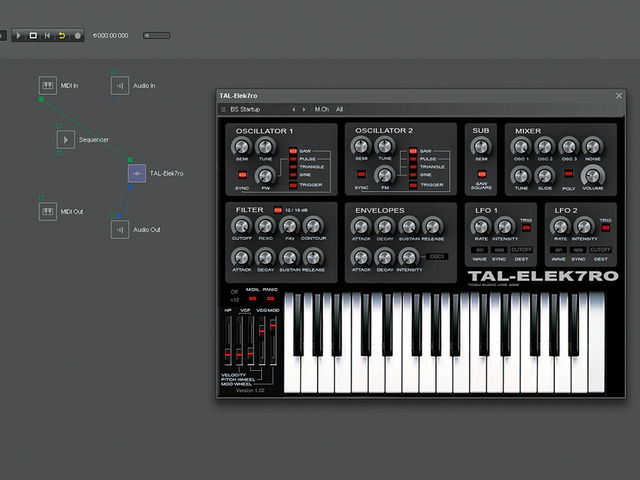The width and height of the screenshot is (640, 480).
Task: Select the MIDI In node icon
Action: coord(48,85)
